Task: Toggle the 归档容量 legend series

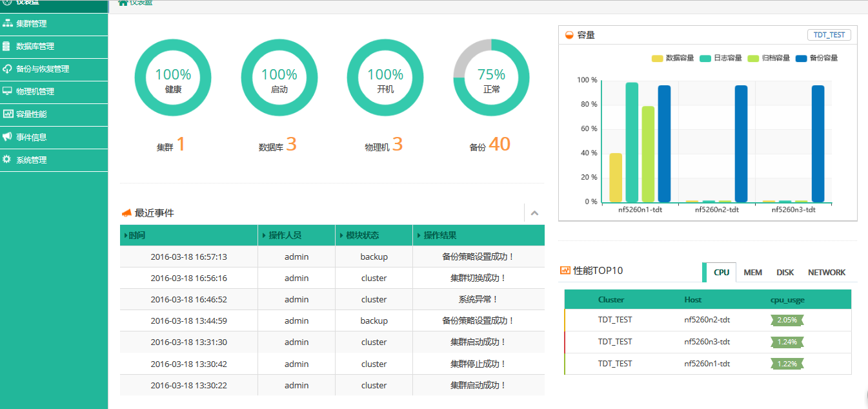Action: [x=769, y=58]
